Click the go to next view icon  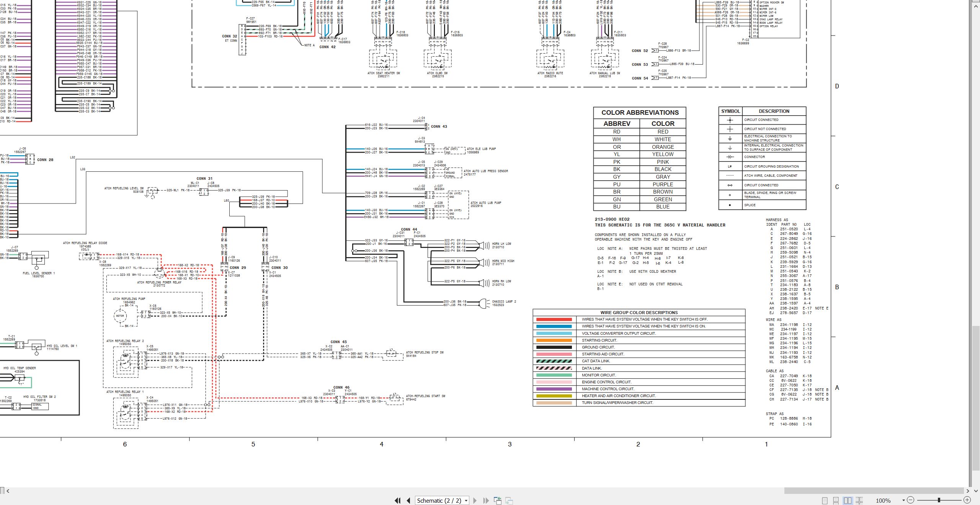click(x=509, y=500)
